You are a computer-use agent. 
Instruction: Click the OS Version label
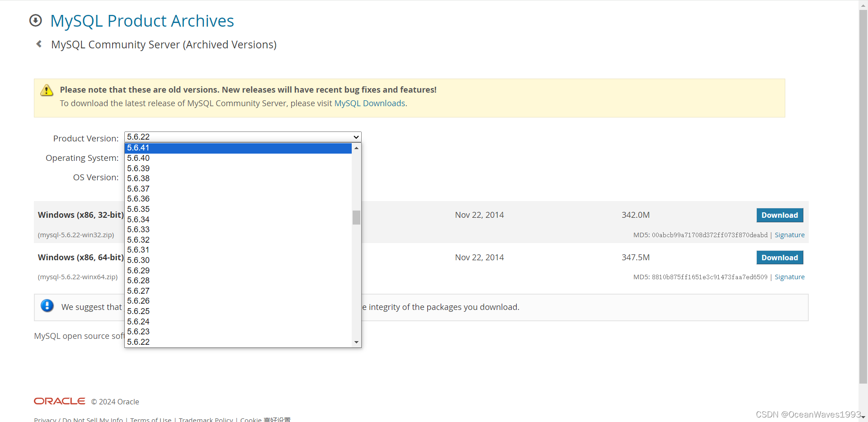point(96,178)
